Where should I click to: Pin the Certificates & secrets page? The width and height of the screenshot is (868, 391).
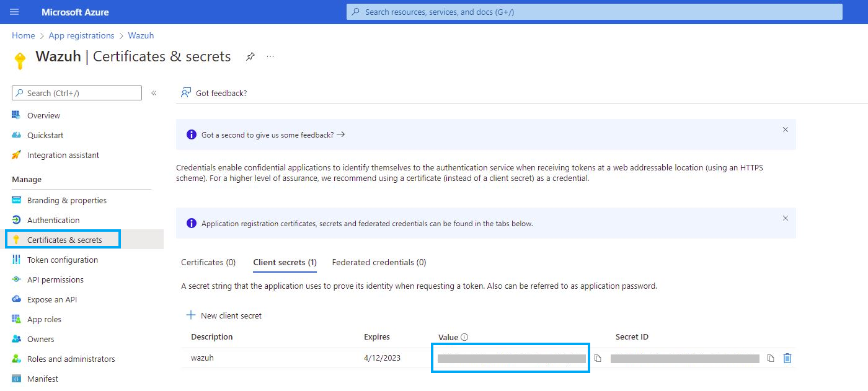[x=250, y=56]
